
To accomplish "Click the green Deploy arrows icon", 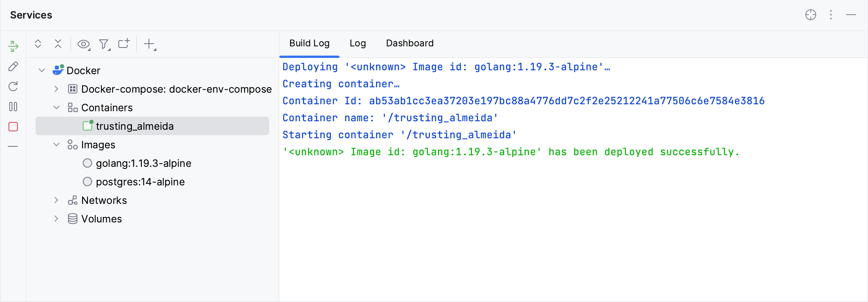I will 13,46.
